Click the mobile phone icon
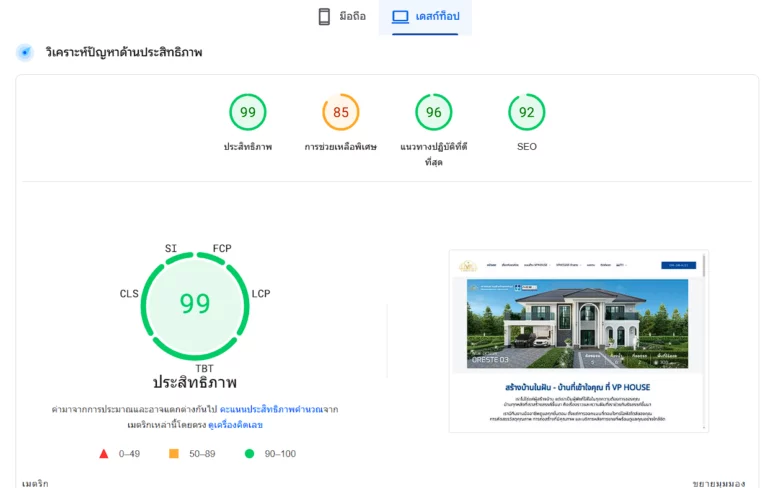768x488 pixels. coord(324,16)
